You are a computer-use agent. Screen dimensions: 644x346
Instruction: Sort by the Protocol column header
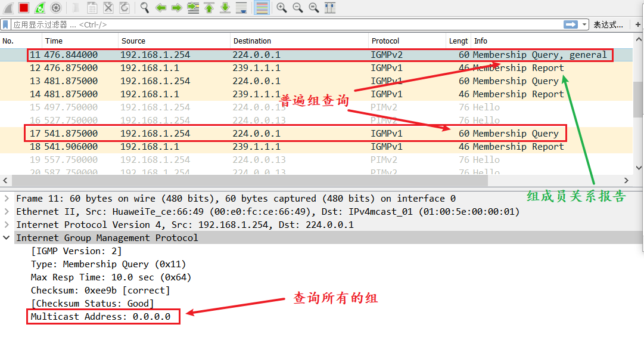407,41
